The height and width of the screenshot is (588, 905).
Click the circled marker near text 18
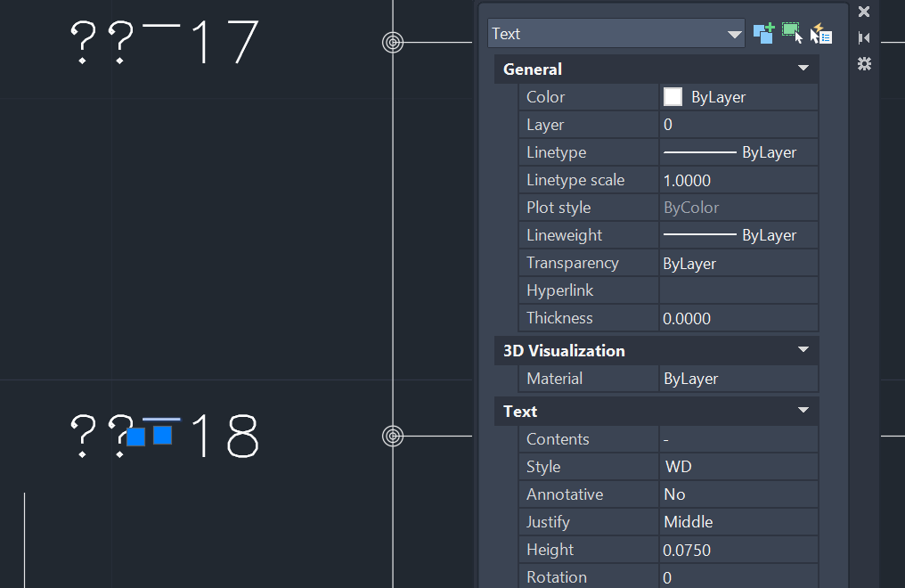pyautogui.click(x=393, y=436)
